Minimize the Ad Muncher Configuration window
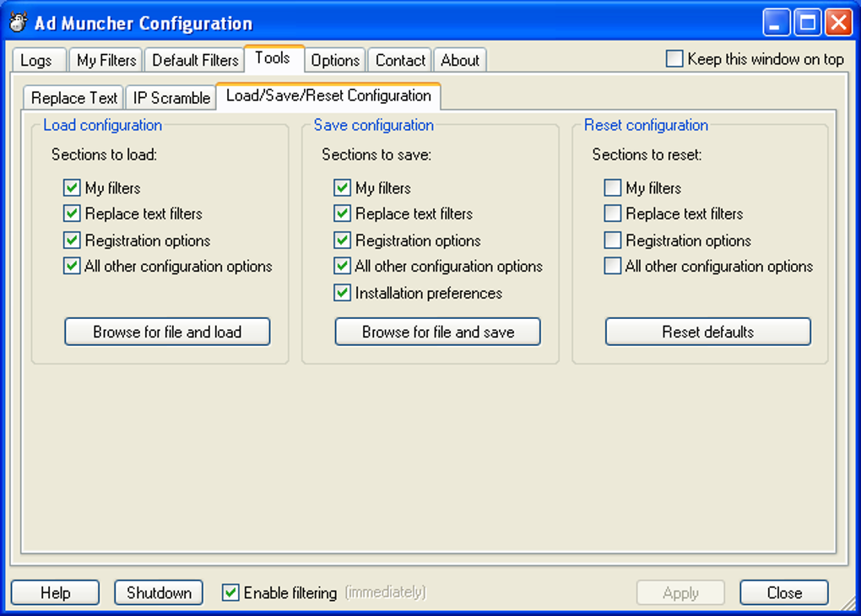The image size is (861, 616). (777, 22)
